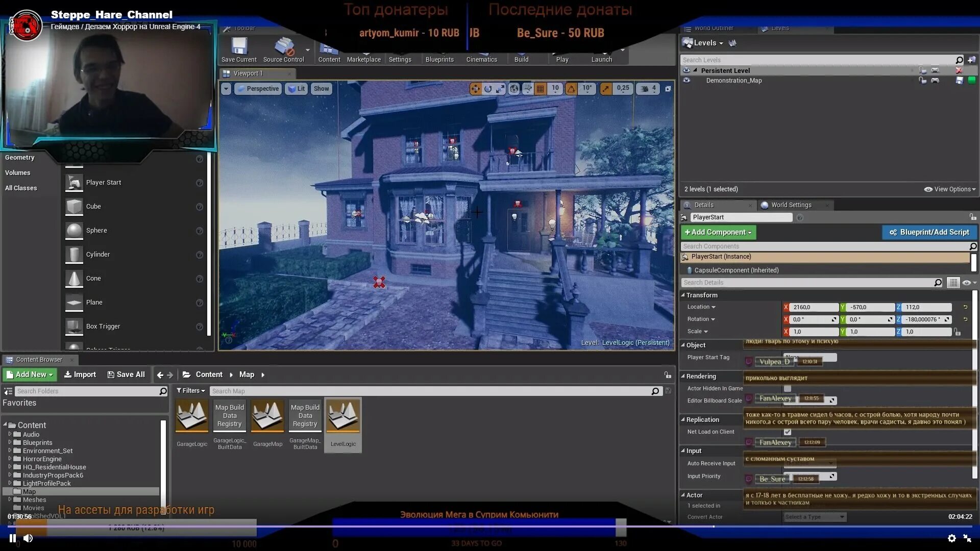The height and width of the screenshot is (551, 980).
Task: Open the Levels dropdown menu
Action: tap(708, 43)
